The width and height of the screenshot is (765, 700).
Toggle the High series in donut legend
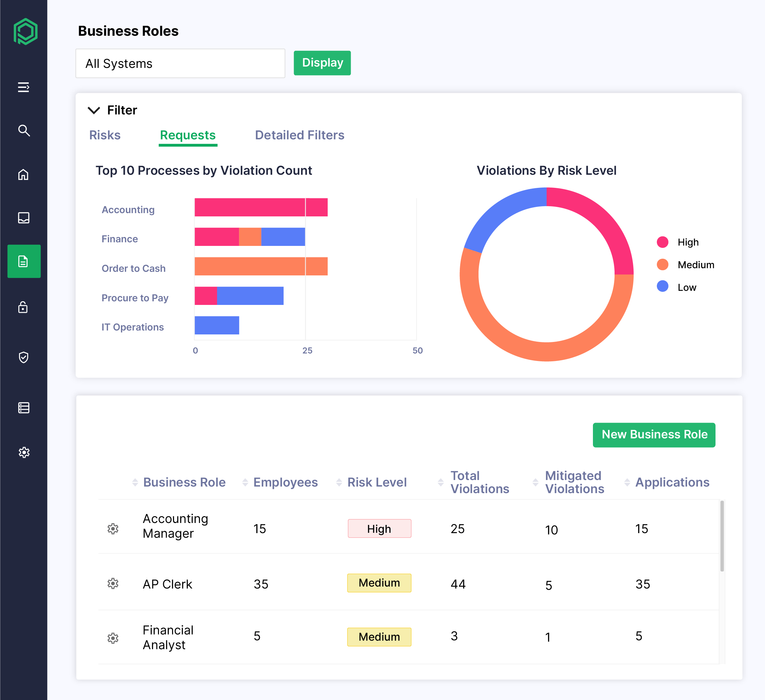(679, 242)
